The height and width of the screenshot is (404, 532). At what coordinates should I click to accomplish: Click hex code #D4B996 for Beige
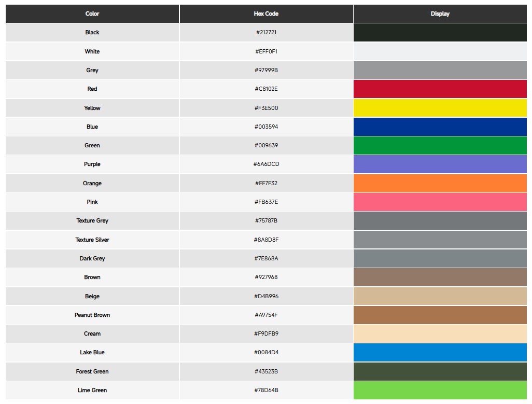click(266, 296)
